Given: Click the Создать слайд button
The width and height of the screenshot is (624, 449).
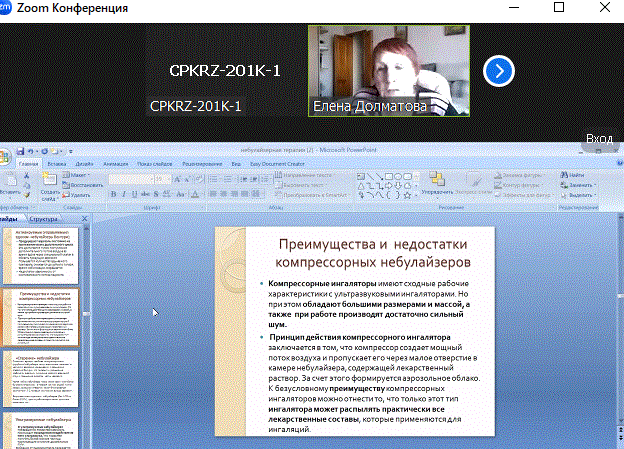Looking at the screenshot, I should coord(50,186).
